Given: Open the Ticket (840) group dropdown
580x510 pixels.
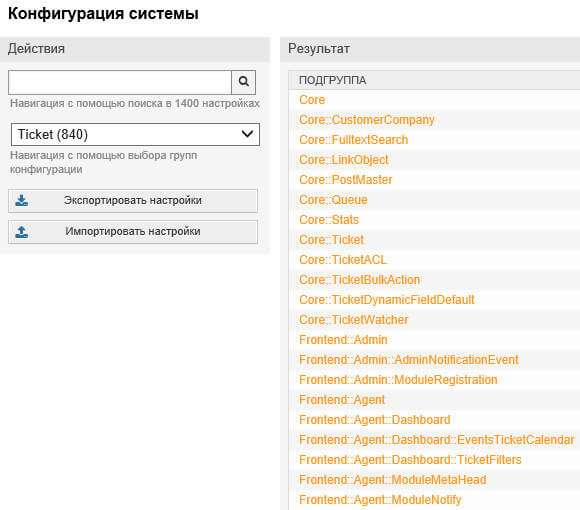Looking at the screenshot, I should pos(135,134).
